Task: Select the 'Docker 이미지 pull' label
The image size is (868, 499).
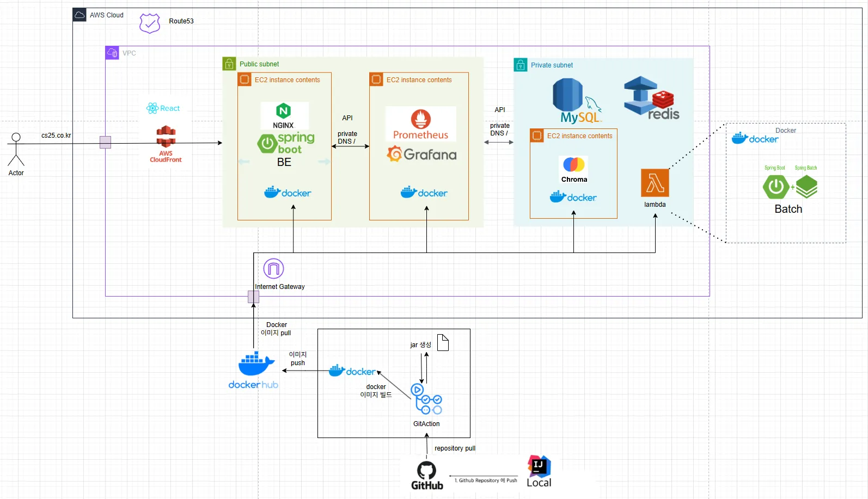Action: (x=276, y=329)
